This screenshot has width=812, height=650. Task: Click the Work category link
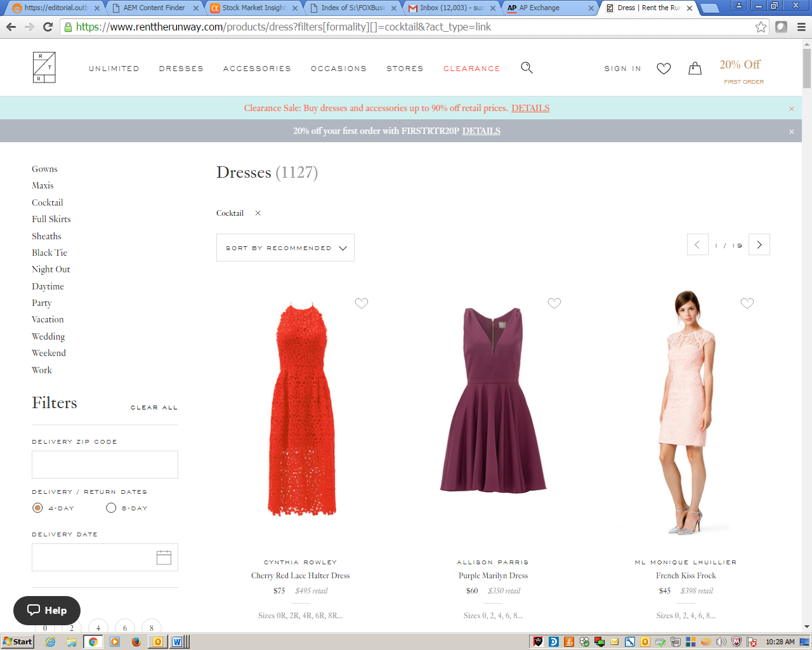pos(42,370)
